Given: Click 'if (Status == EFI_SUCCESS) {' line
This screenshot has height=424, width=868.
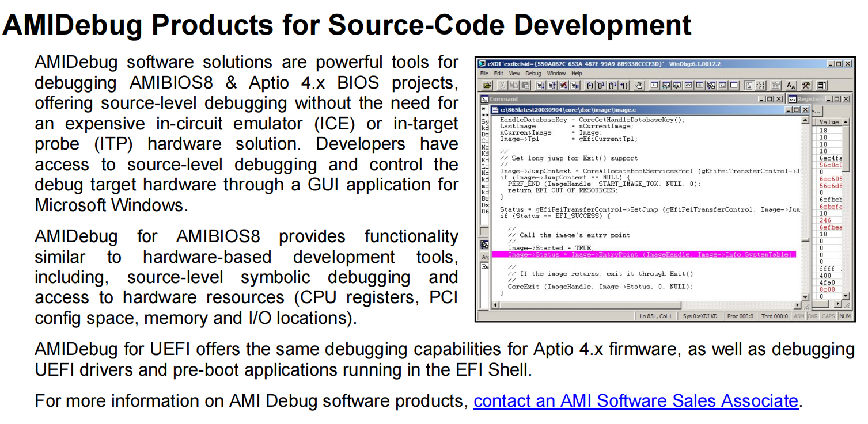Looking at the screenshot, I should click(x=556, y=216).
